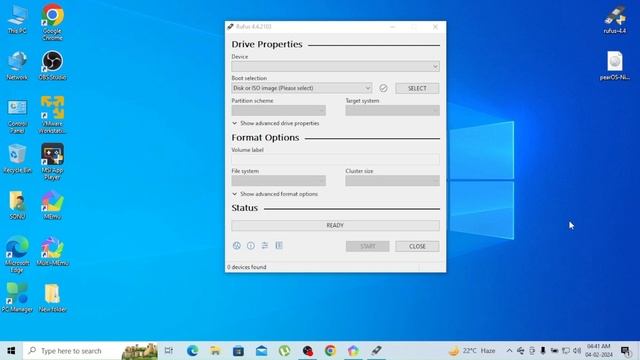
Task: Open the volume speaker tray icon
Action: pos(577,351)
